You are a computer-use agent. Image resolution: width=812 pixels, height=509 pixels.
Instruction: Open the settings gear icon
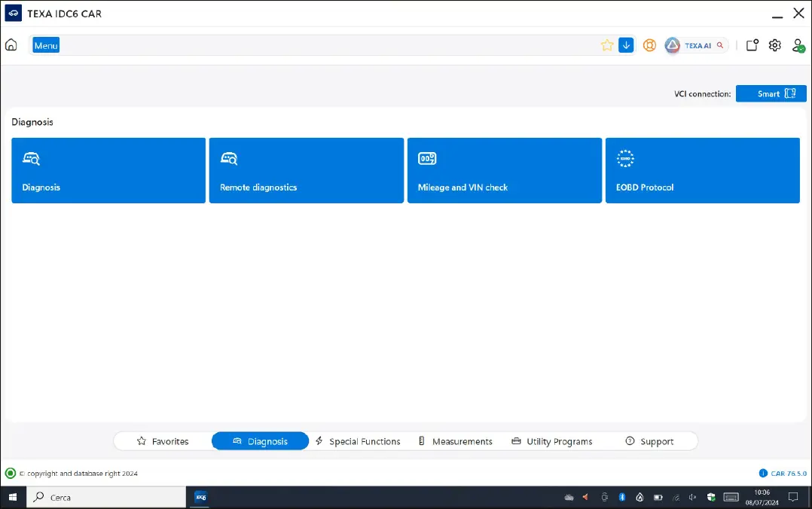tap(774, 45)
